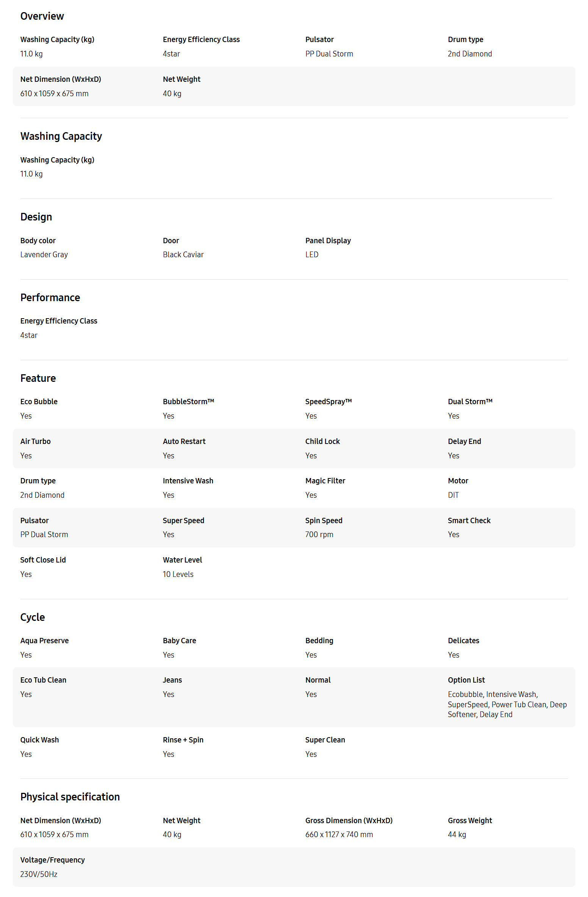Screen dimensions: 588x897
Task: Click the 230V/50Hz voltage value
Action: (39, 875)
